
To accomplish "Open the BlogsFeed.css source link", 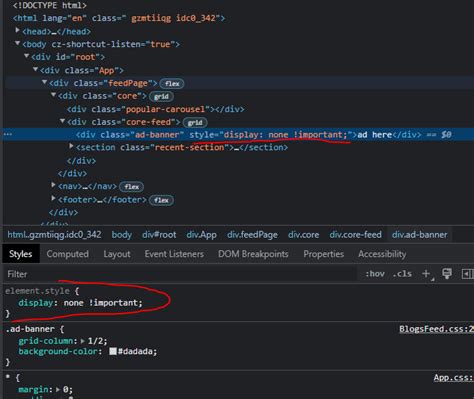I will (436, 329).
